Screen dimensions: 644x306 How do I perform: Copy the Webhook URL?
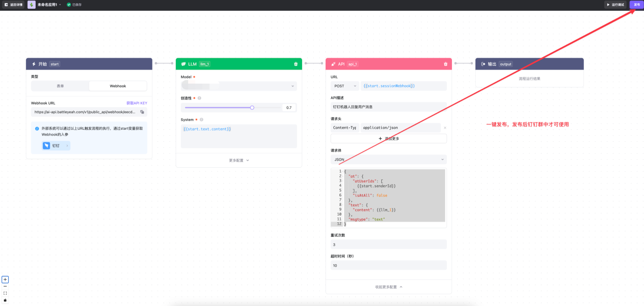pyautogui.click(x=142, y=112)
